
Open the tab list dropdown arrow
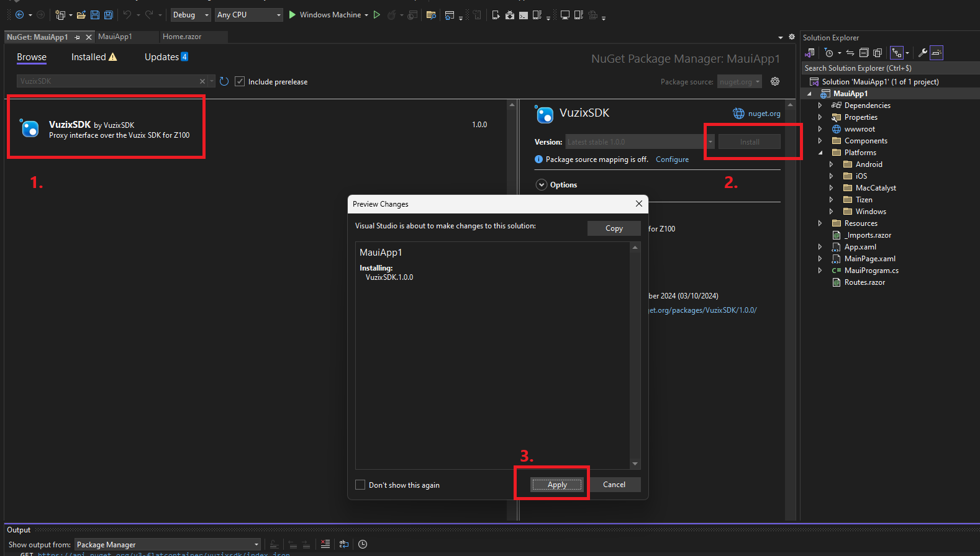click(x=781, y=37)
